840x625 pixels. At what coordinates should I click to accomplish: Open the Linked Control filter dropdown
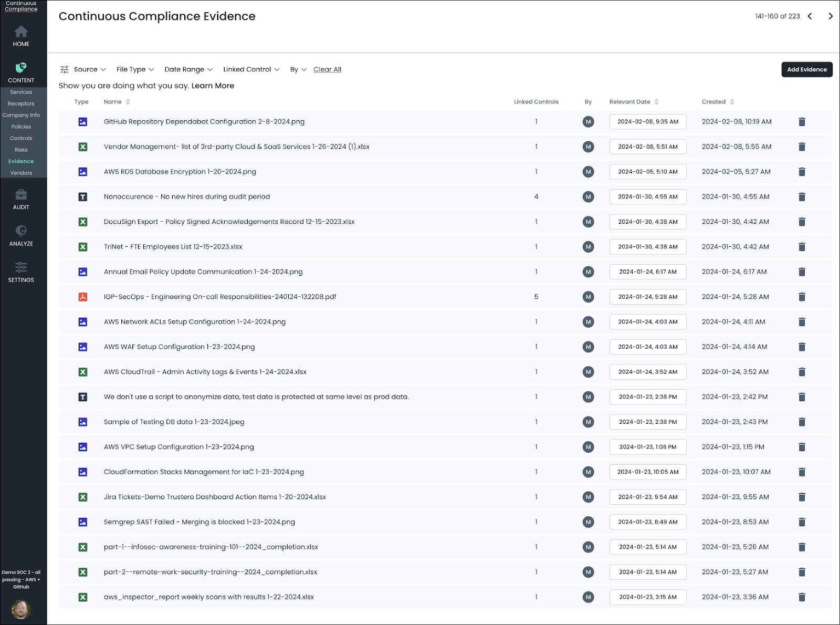pyautogui.click(x=251, y=69)
